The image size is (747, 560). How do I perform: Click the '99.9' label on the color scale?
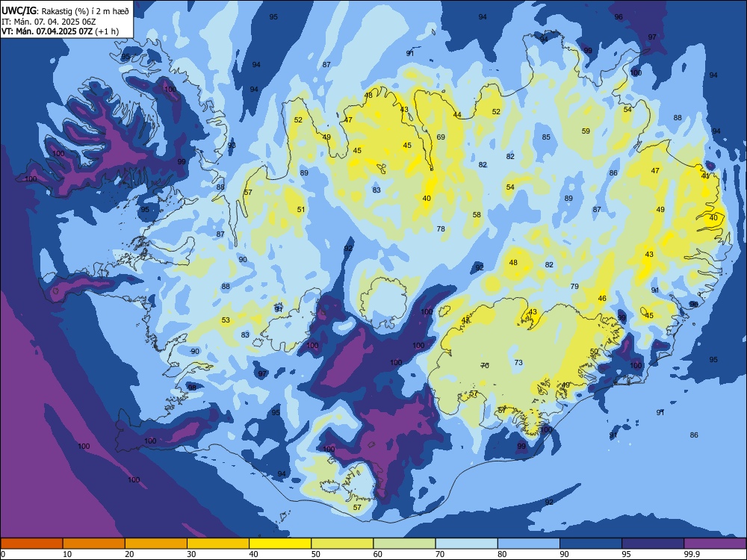click(691, 554)
